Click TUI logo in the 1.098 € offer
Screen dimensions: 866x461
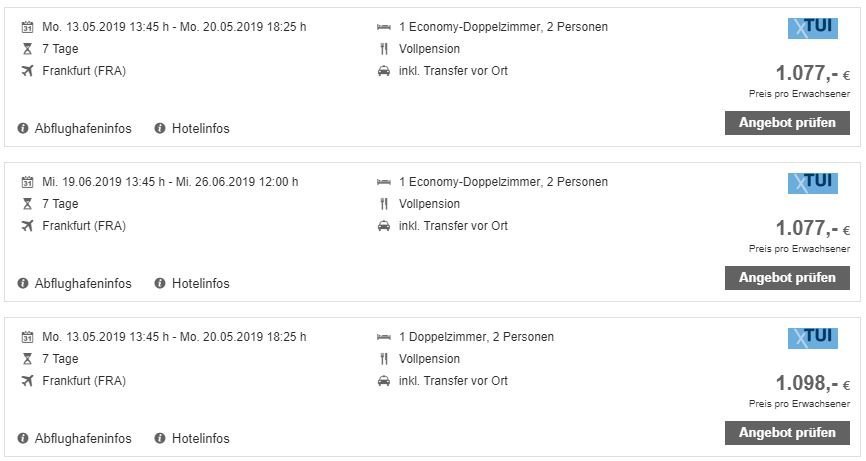812,338
